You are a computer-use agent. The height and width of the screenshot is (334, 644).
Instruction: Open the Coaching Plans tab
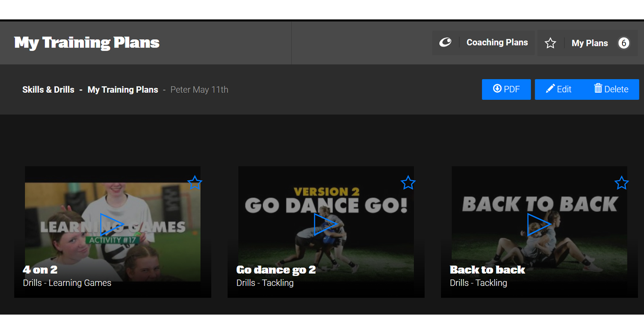(497, 43)
